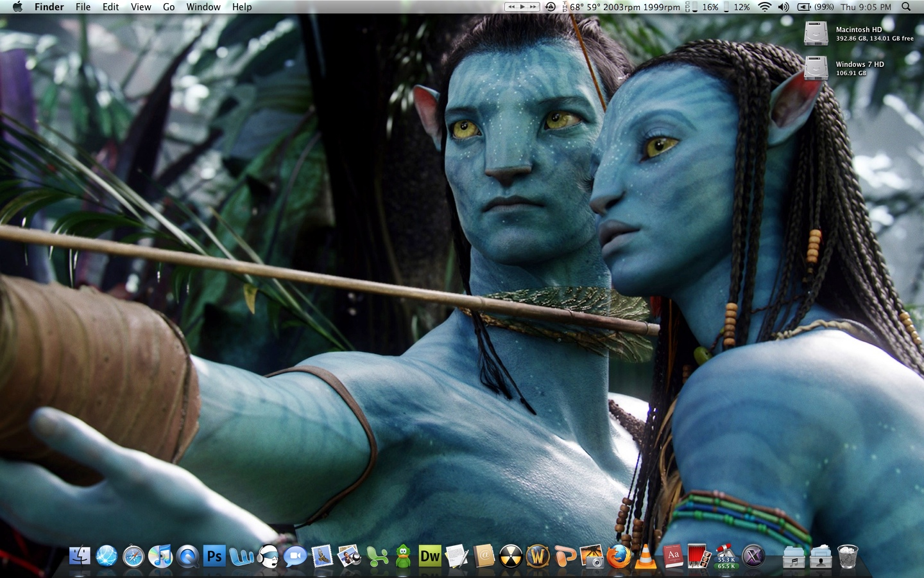Open the Trash in the Dock
Viewport: 924px width, 578px height.
848,556
